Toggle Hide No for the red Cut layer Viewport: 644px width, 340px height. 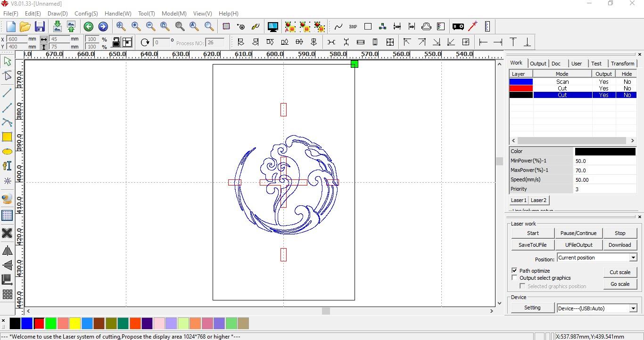627,88
